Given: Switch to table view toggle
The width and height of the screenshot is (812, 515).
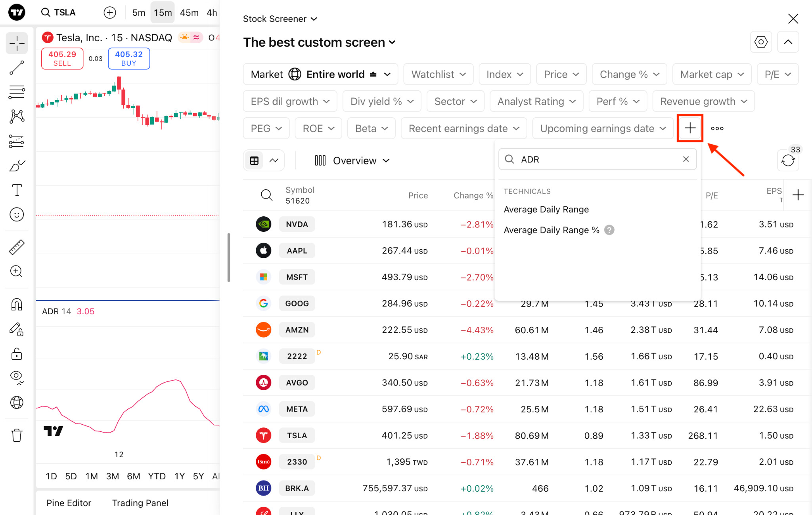Looking at the screenshot, I should [x=254, y=160].
